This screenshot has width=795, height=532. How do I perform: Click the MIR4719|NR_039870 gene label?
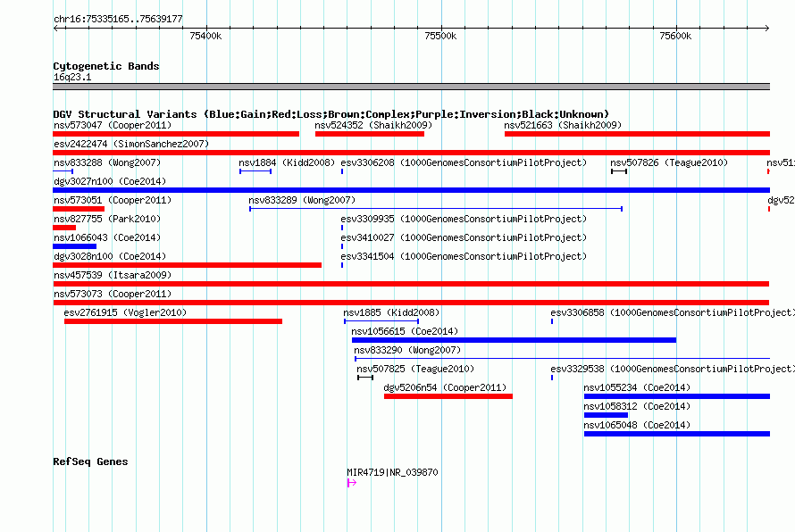pos(392,472)
